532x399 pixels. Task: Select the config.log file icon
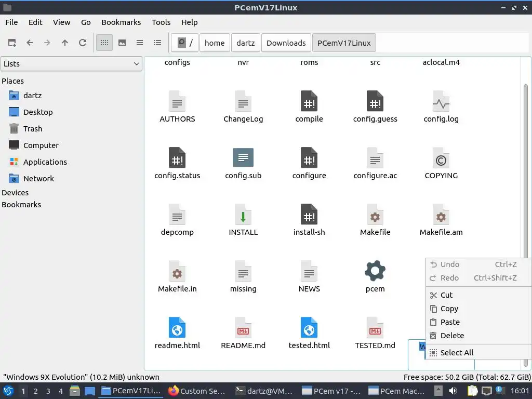pos(441,101)
